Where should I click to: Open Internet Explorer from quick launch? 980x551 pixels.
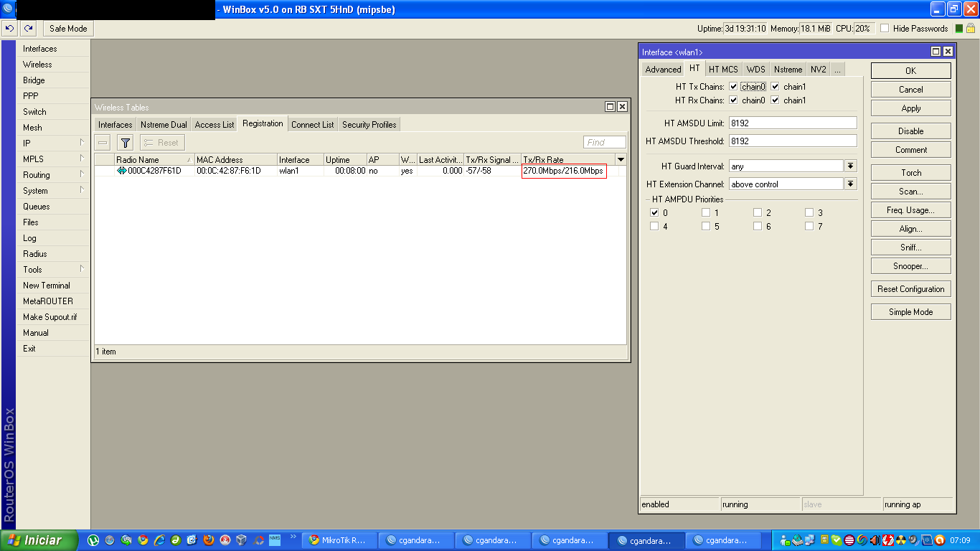tap(159, 540)
